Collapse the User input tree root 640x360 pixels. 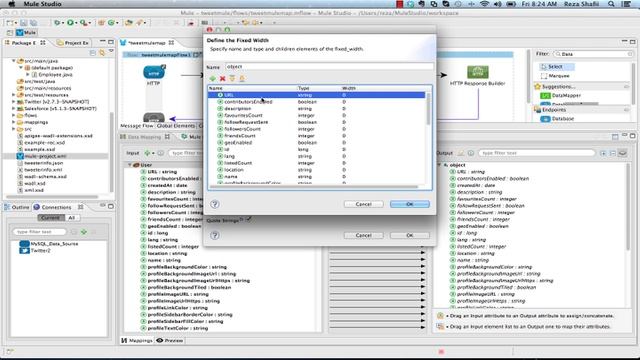point(130,165)
